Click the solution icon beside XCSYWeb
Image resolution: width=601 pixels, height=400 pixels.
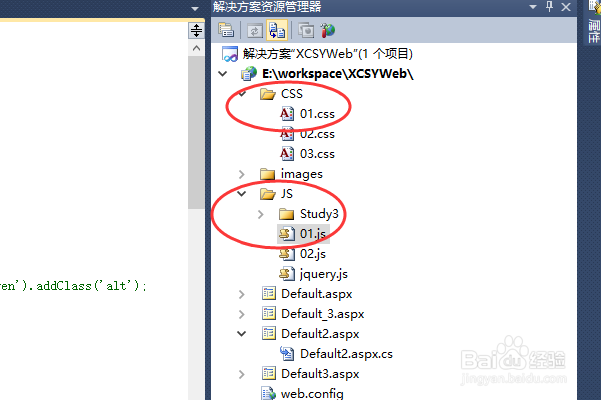[x=230, y=54]
